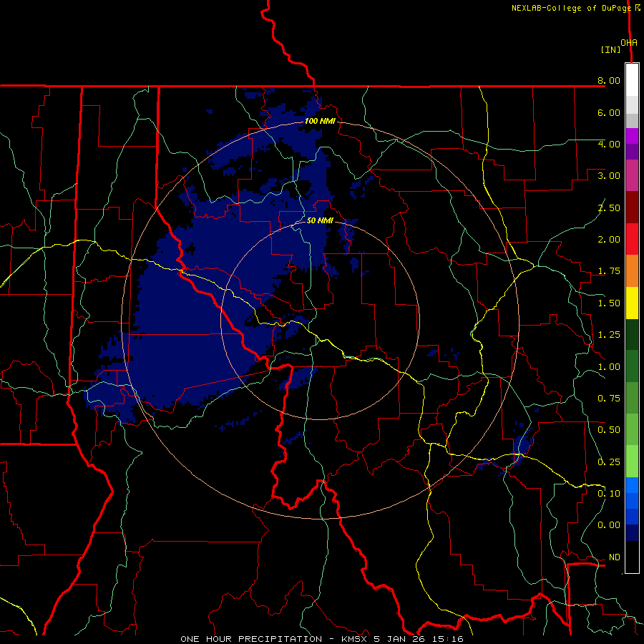Select the 2.00 scale value
The height and width of the screenshot is (644, 644).
coord(609,240)
